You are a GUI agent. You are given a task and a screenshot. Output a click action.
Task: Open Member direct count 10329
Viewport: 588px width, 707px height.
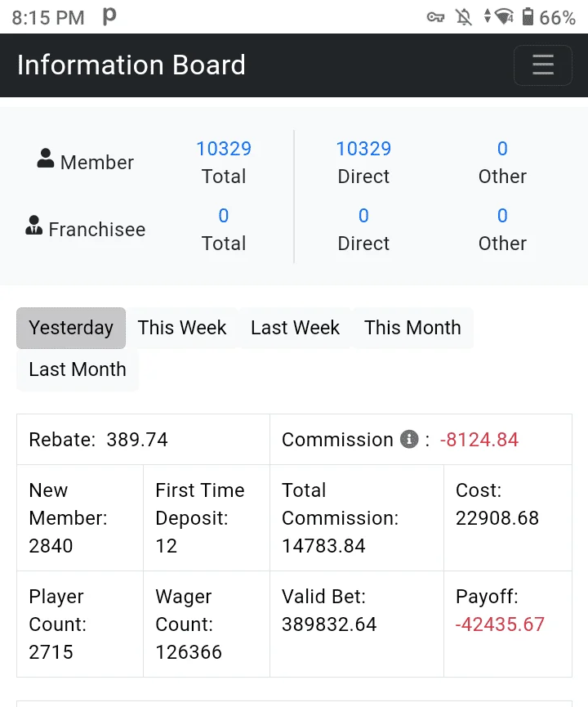pos(363,148)
